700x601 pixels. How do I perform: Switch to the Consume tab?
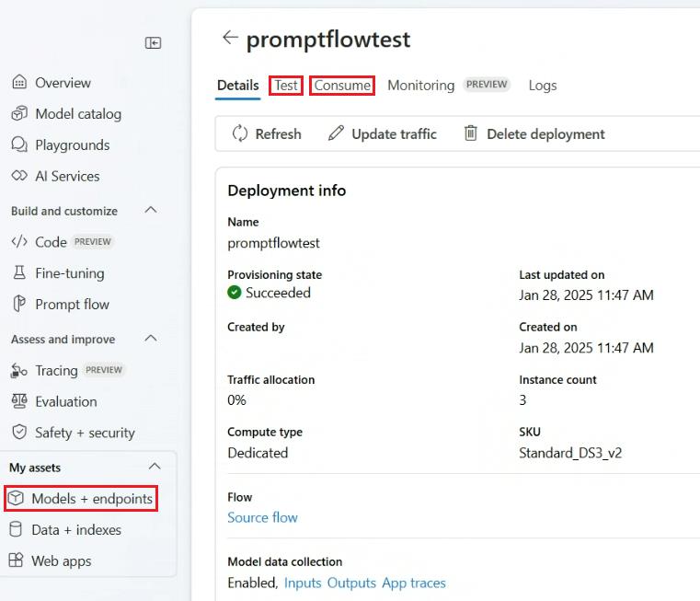[x=342, y=86]
